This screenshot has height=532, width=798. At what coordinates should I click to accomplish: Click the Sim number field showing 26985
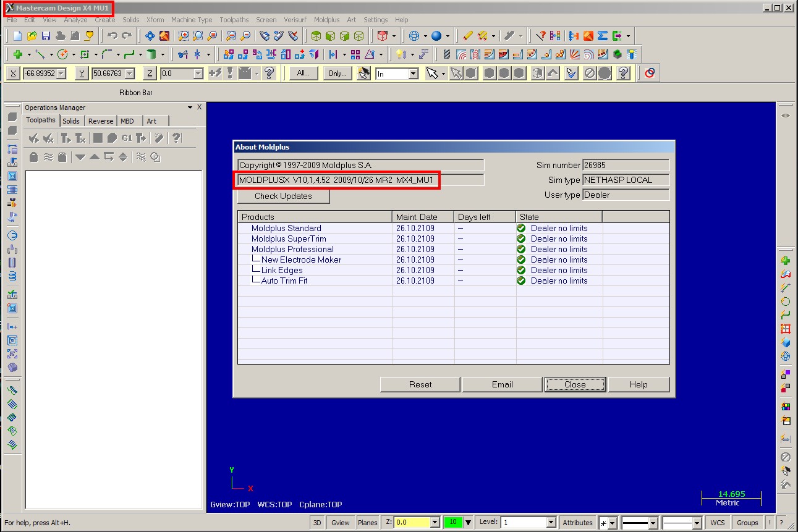(626, 165)
